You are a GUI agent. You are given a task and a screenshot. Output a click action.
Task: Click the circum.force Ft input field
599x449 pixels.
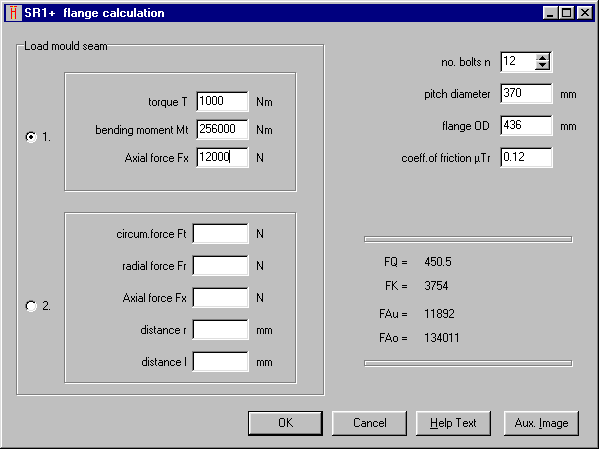tap(220, 233)
